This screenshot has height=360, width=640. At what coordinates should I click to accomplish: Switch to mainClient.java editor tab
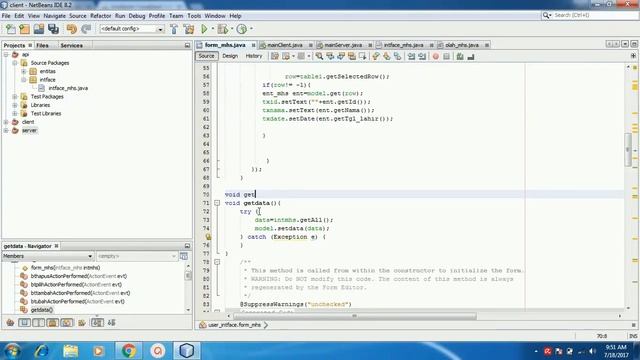click(x=284, y=45)
